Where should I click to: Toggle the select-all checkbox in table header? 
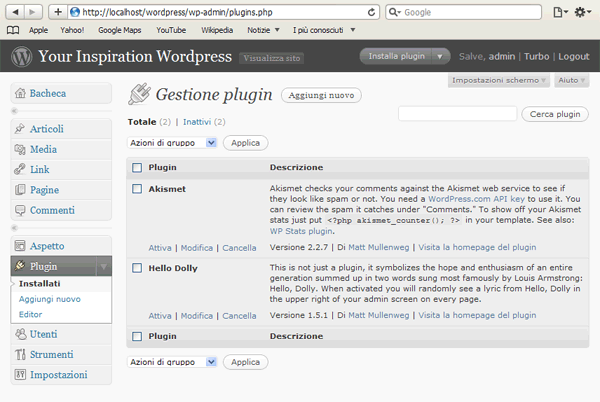(x=137, y=168)
